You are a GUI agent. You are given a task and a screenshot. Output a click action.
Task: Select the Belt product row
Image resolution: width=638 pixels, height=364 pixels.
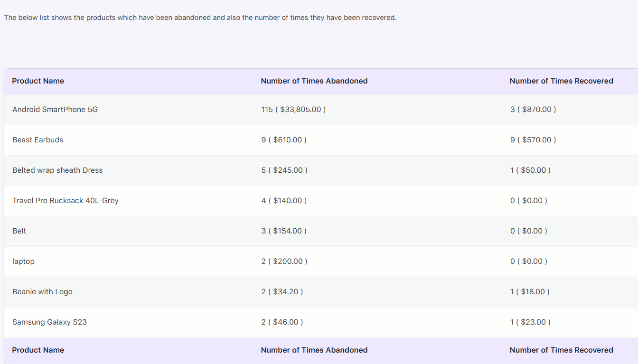pos(321,231)
